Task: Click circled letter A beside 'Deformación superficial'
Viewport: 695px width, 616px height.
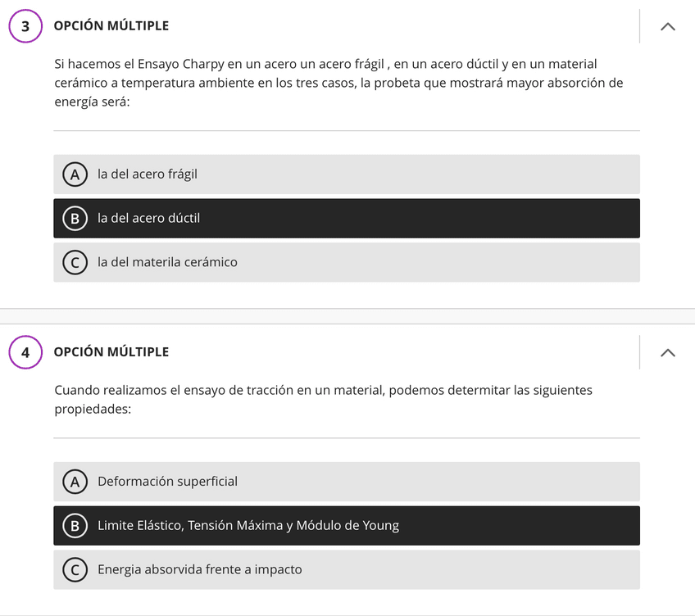Action: click(75, 482)
